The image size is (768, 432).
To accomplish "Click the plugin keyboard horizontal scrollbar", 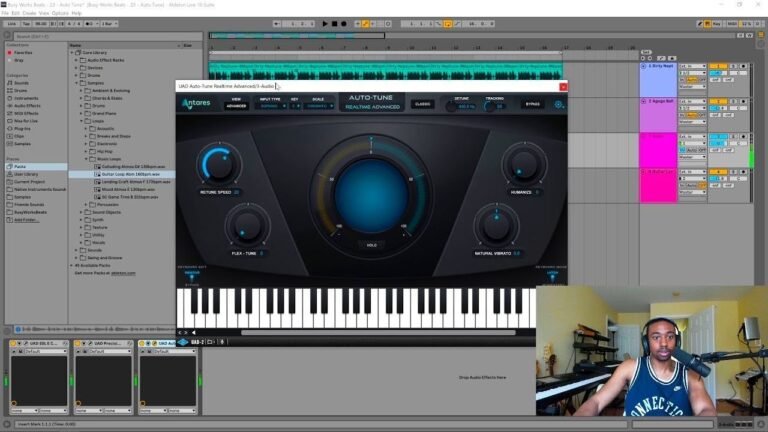I will click(378, 333).
